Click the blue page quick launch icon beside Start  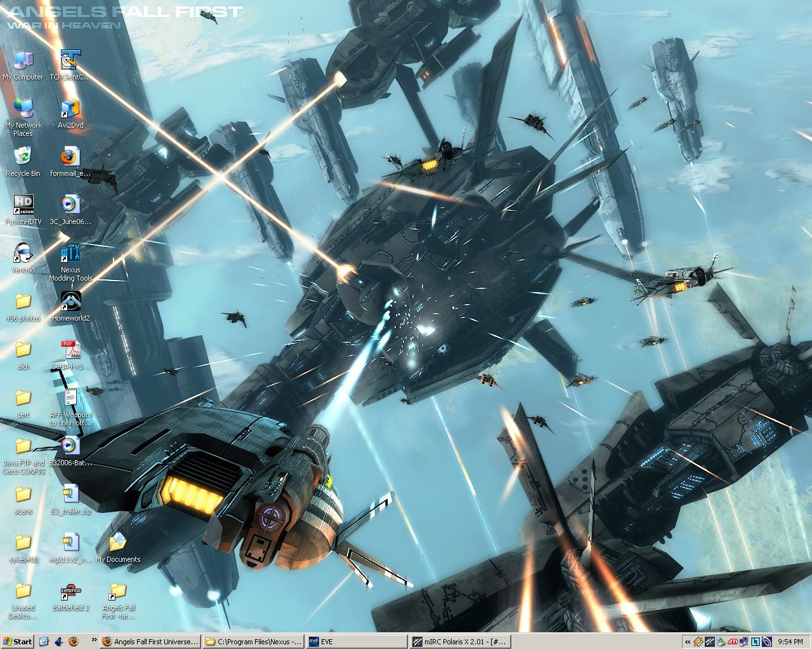(44, 642)
